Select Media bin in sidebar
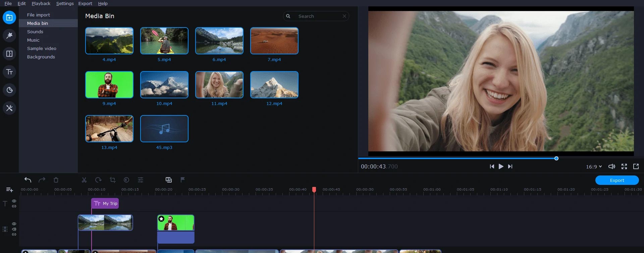Viewport: 644px width, 253px height. (x=48, y=23)
